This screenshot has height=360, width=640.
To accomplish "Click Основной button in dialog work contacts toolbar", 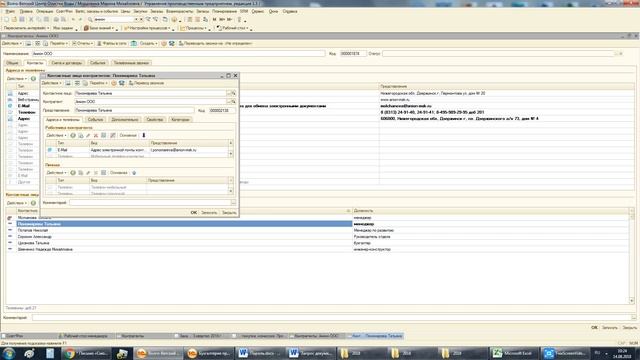I will click(x=128, y=135).
